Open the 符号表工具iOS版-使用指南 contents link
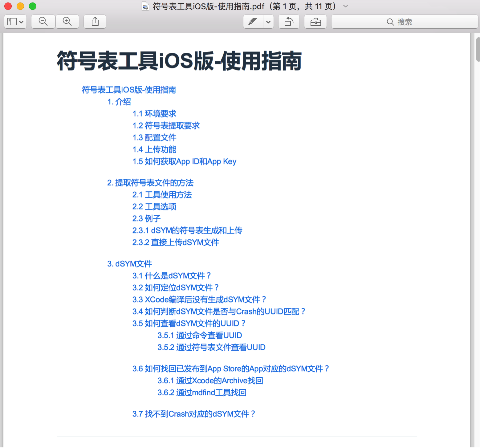 (x=129, y=90)
